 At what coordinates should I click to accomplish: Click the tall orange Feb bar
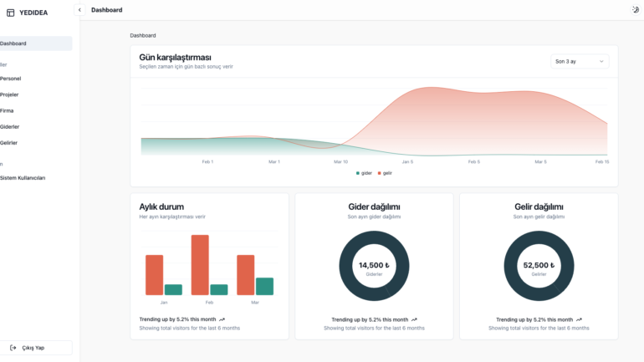(x=200, y=265)
